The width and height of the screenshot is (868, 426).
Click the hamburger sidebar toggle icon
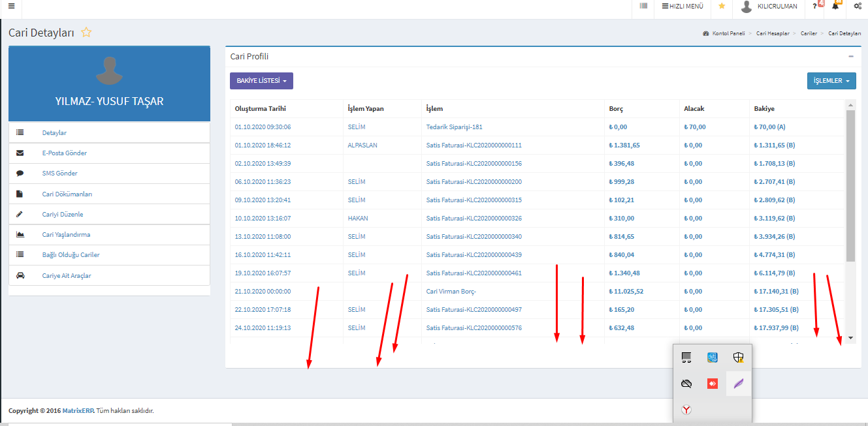(x=11, y=7)
